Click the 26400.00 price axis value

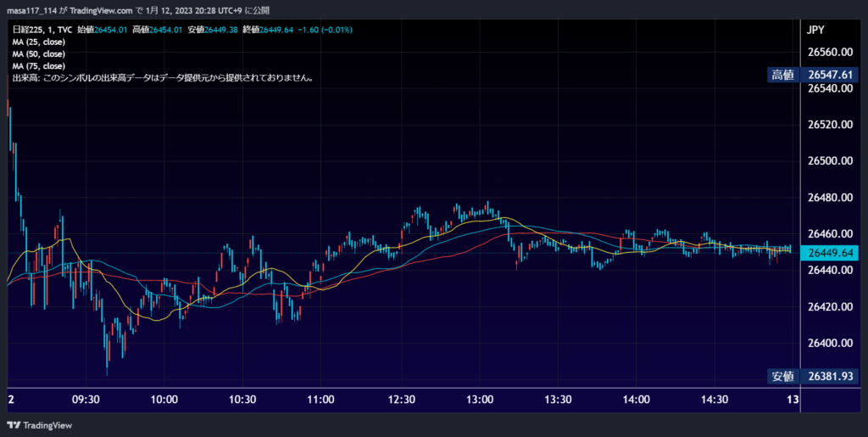831,344
